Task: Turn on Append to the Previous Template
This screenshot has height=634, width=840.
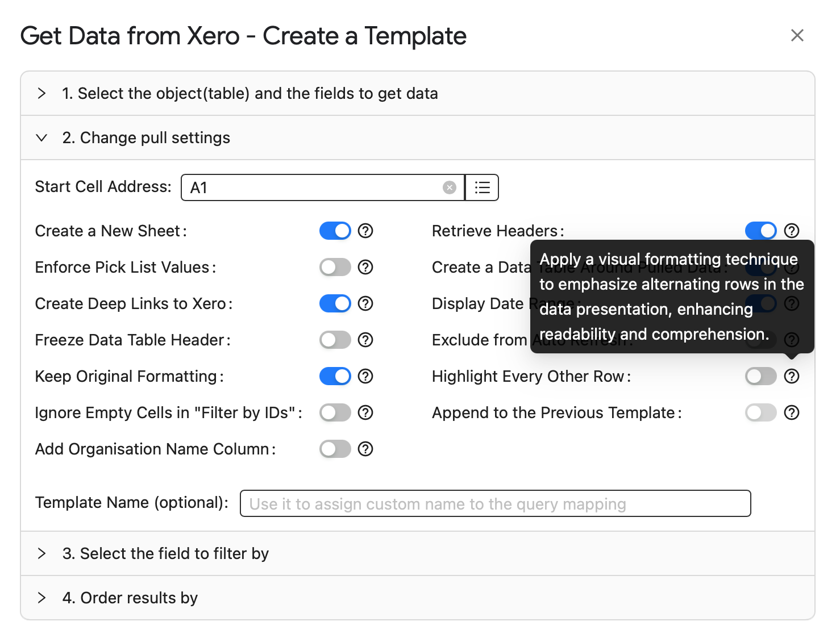Action: tap(761, 412)
